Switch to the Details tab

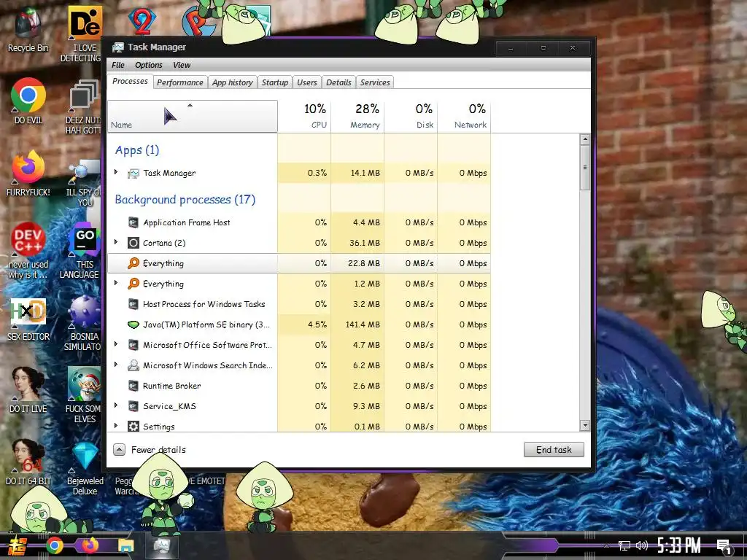click(x=338, y=82)
